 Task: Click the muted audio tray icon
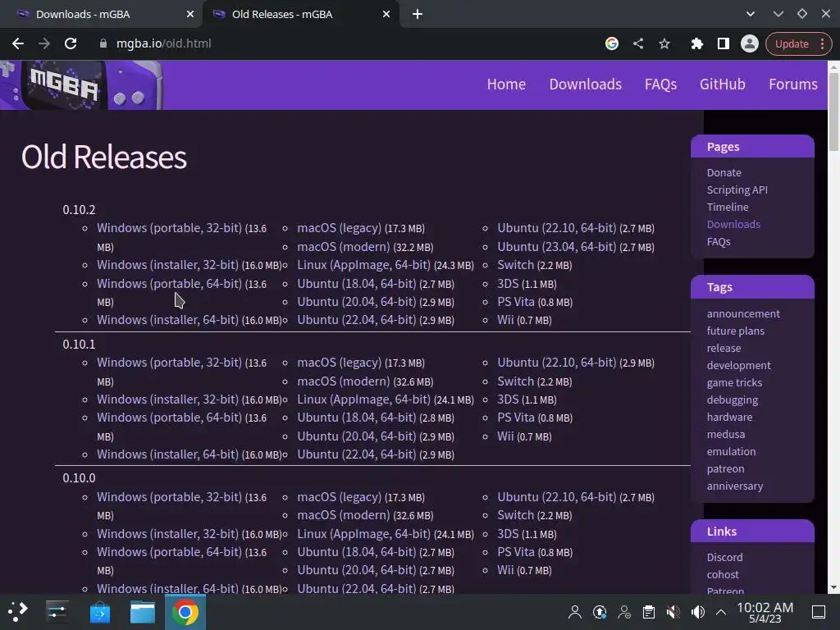coord(673,612)
